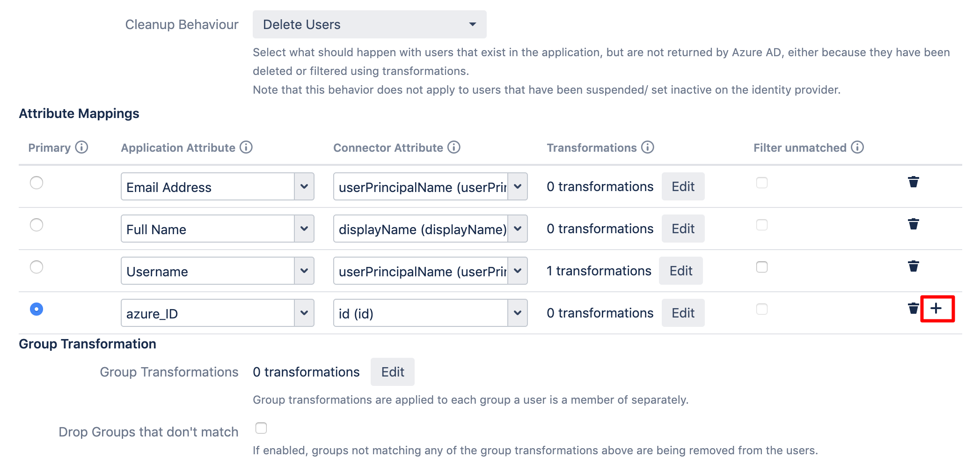Viewport: 980px width, 473px height.
Task: Remove the azure_ID mapping via trash icon
Action: pos(913,309)
